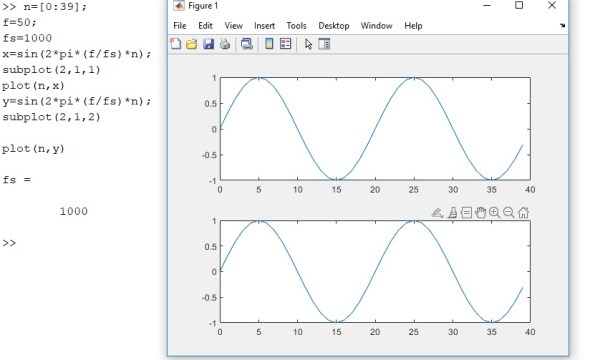Open the File menu

coord(179,26)
